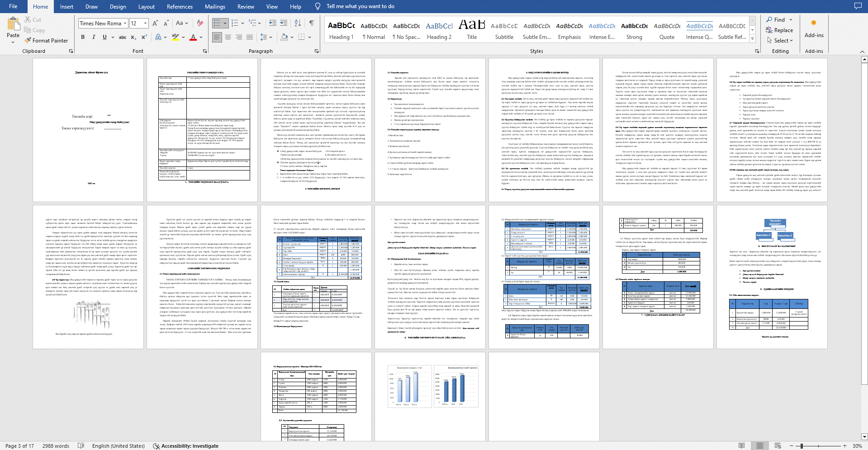Toggle bullet list formatting

(217, 23)
